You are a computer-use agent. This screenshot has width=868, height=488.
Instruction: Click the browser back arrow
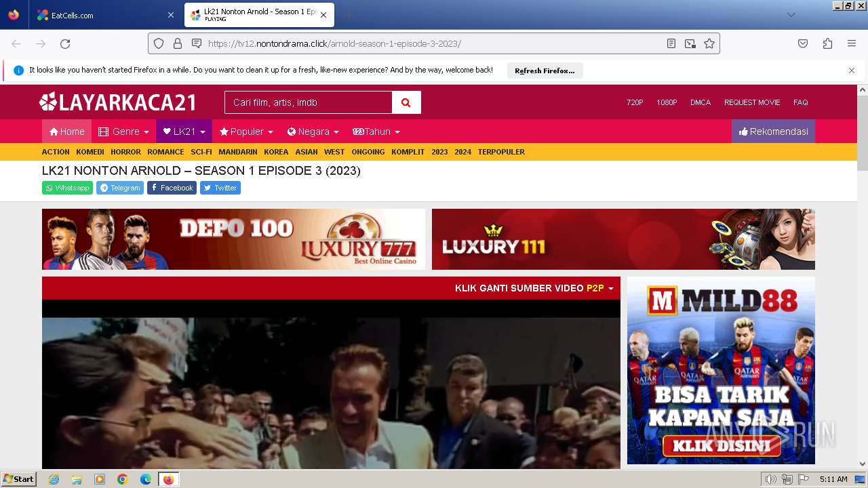[16, 43]
